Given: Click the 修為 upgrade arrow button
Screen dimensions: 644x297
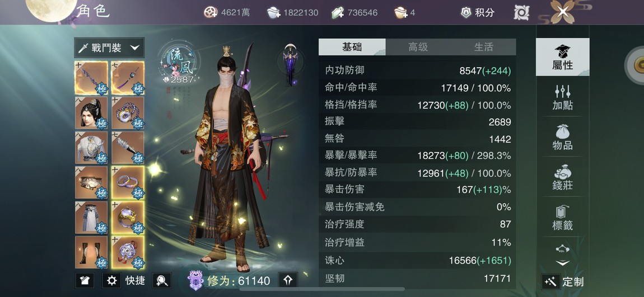Looking at the screenshot, I should (288, 280).
